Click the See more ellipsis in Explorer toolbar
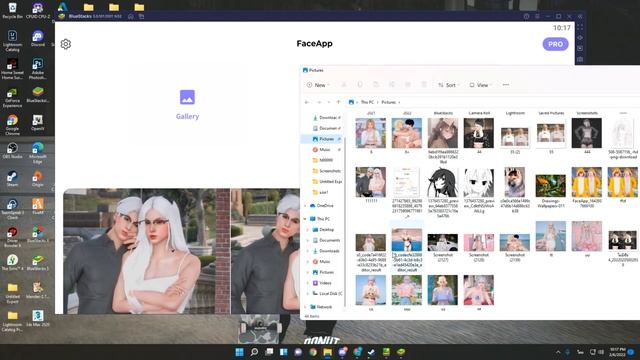This screenshot has width=640, height=360. tap(506, 85)
